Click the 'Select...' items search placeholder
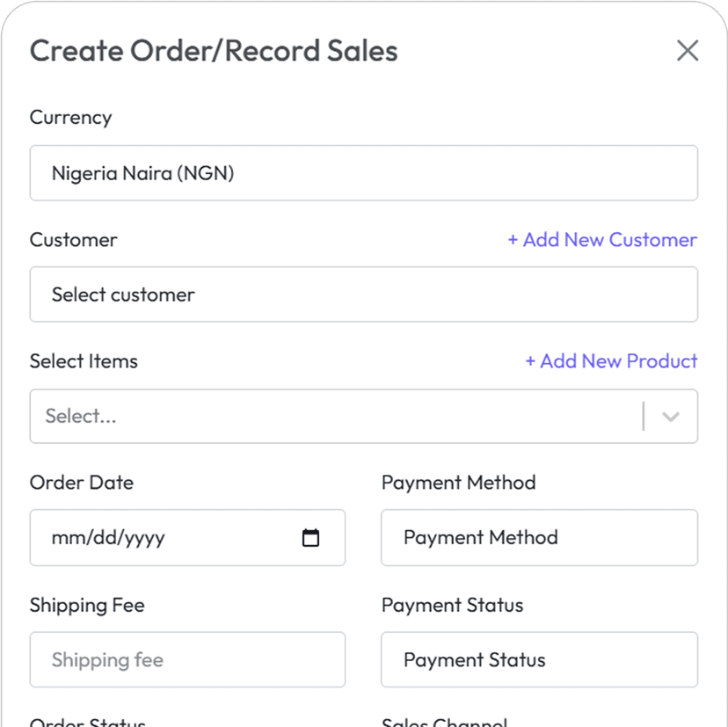 point(81,417)
